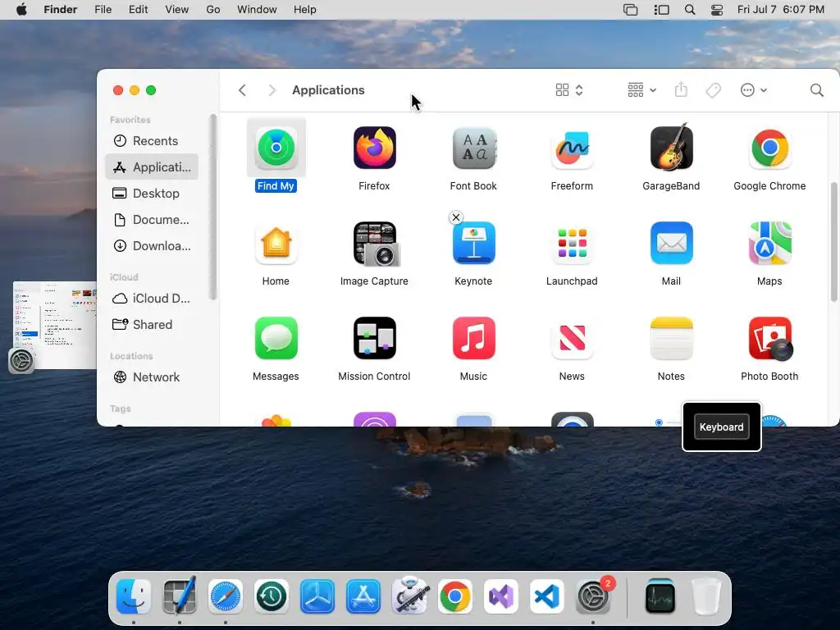
Task: Open Visual Studio Code from the Dock
Action: point(547,596)
